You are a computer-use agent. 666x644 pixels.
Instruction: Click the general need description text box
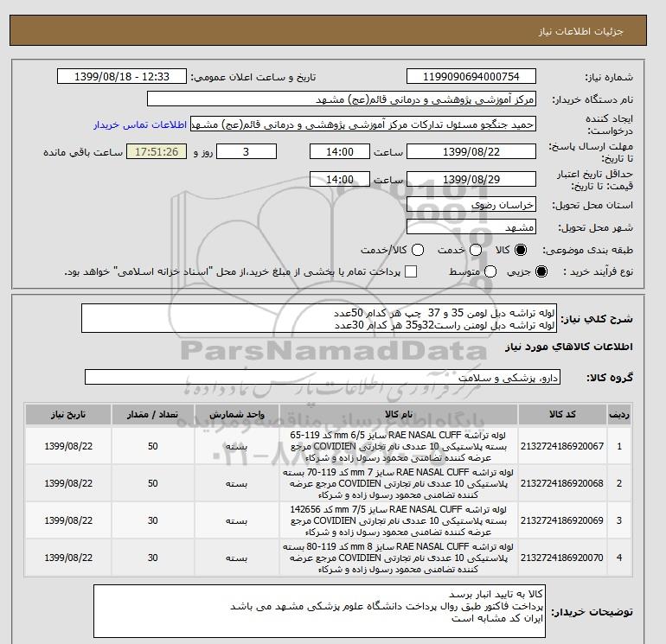click(319, 318)
